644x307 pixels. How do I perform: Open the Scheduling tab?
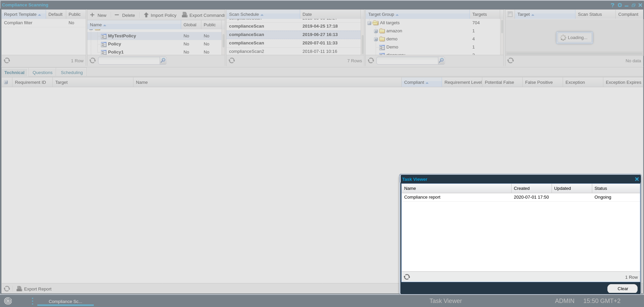pos(71,72)
